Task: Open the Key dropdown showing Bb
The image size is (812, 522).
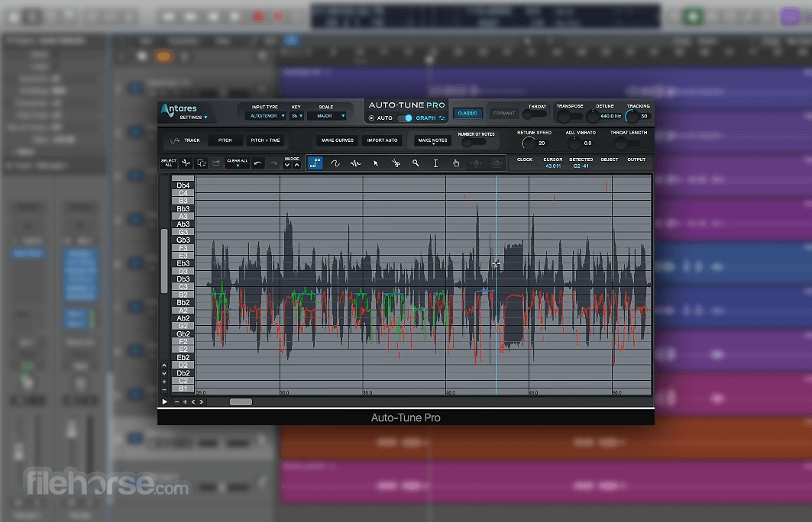Action: [x=296, y=116]
